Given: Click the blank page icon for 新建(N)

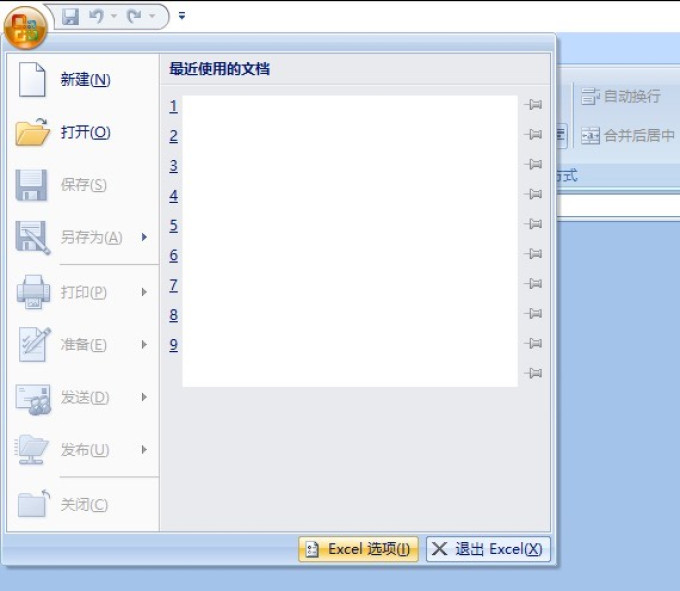Looking at the screenshot, I should click(32, 79).
